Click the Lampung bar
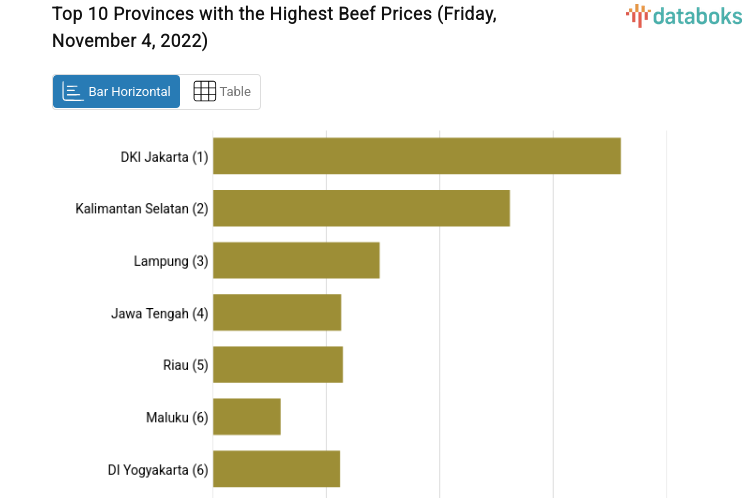The width and height of the screenshot is (753, 498). 296,260
